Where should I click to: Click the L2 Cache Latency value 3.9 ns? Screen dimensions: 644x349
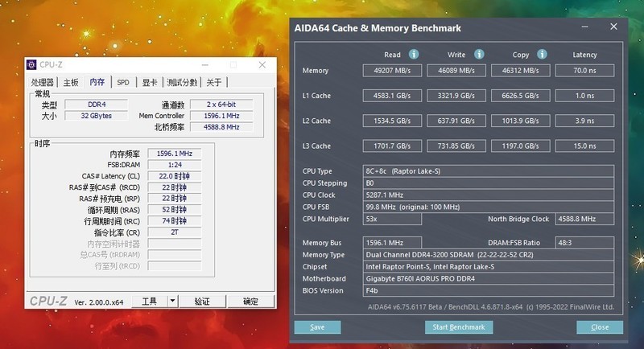pos(585,121)
